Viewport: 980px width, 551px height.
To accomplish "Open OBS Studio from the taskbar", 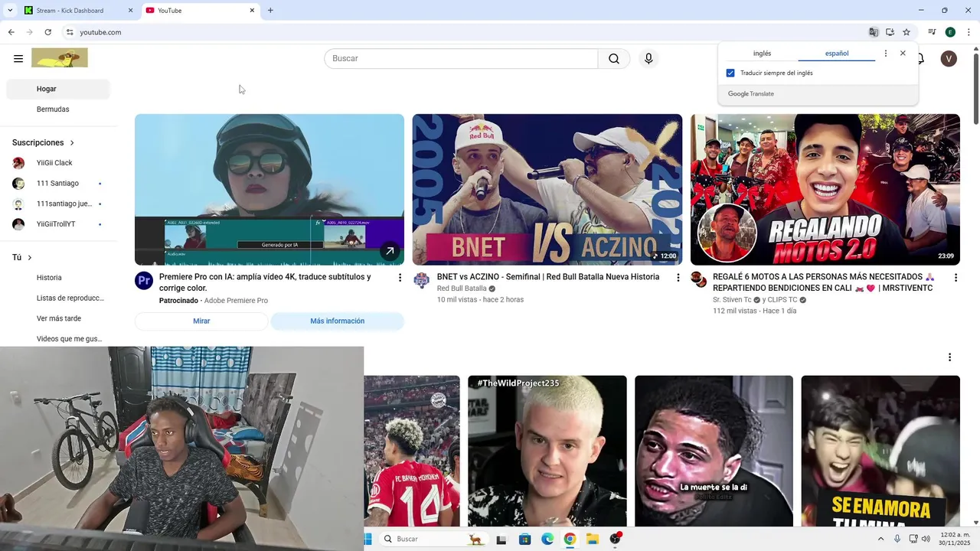I will tap(616, 540).
